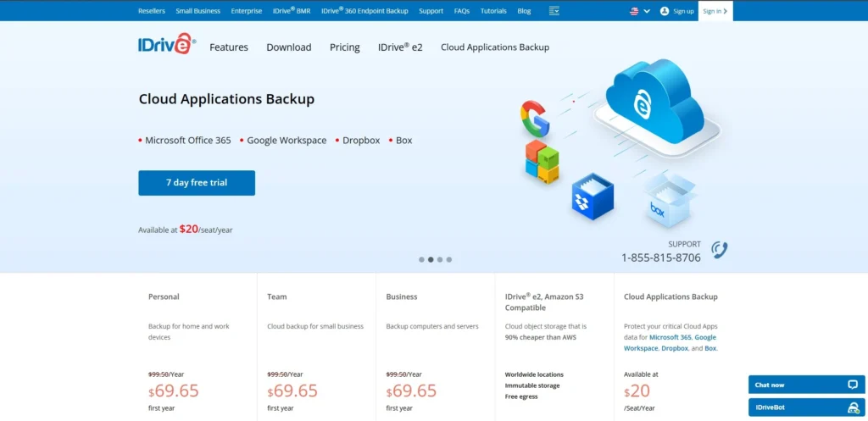The width and height of the screenshot is (868, 421).
Task: Open IDrive BMR page
Action: [292, 10]
